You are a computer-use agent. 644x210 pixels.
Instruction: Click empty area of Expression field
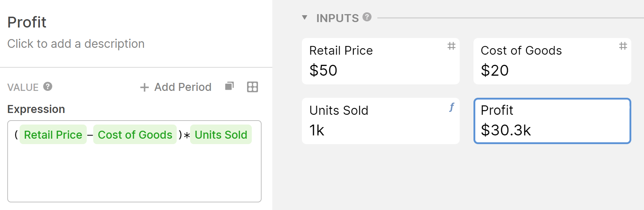coord(134,174)
